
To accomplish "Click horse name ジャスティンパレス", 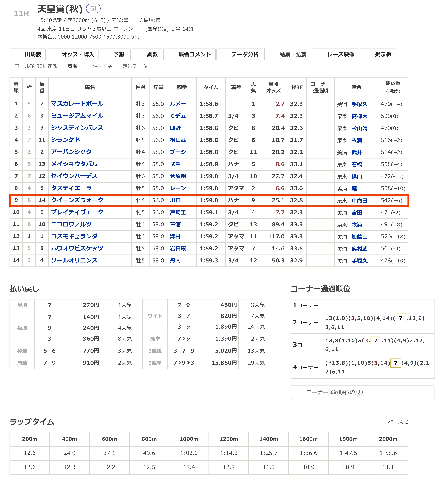I will point(77,128).
